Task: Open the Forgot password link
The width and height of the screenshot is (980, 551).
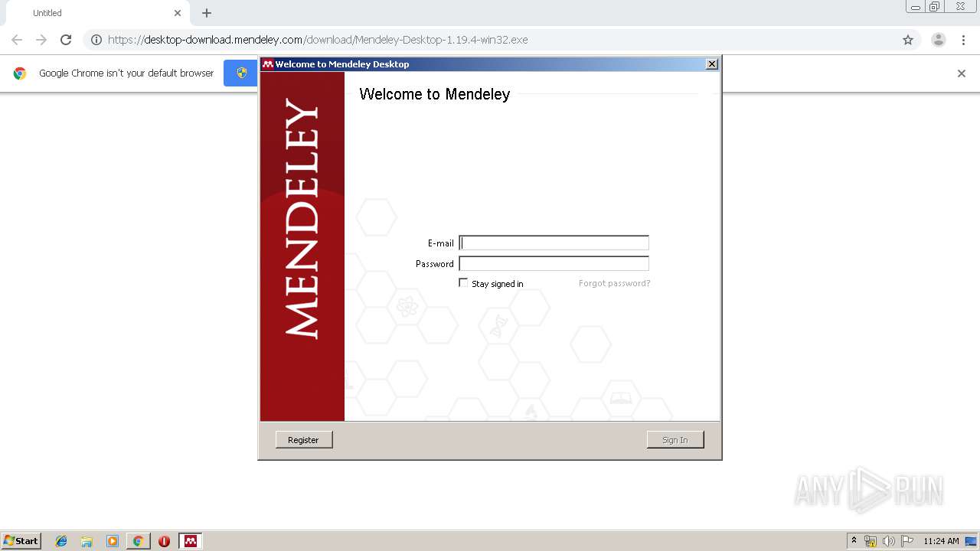Action: (x=614, y=283)
